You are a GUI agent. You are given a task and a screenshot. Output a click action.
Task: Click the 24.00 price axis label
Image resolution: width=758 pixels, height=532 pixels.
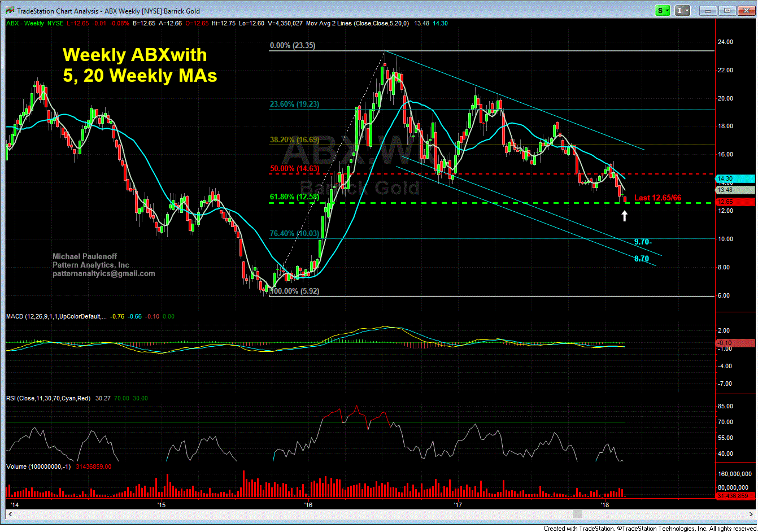[x=725, y=42]
